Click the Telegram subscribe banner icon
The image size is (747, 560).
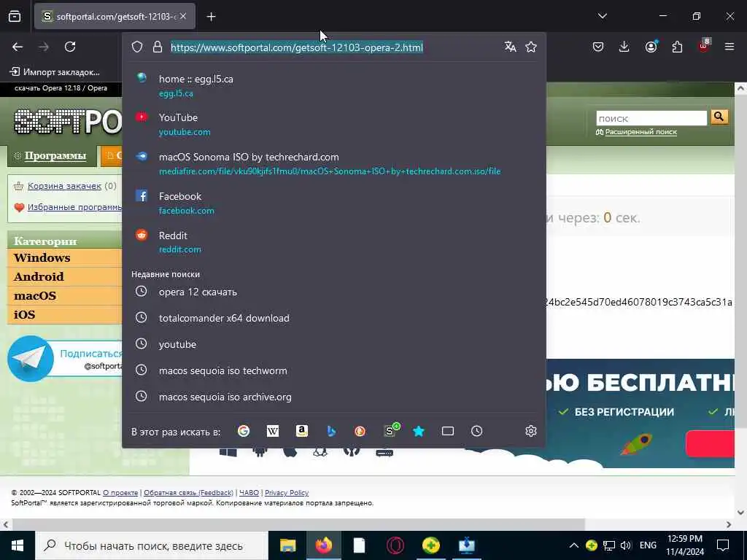click(x=31, y=359)
